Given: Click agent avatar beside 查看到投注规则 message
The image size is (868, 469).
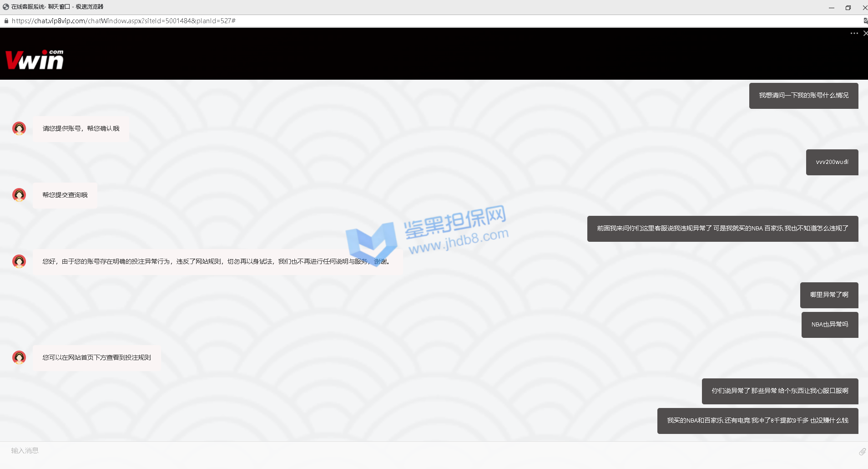Looking at the screenshot, I should click(x=19, y=357).
